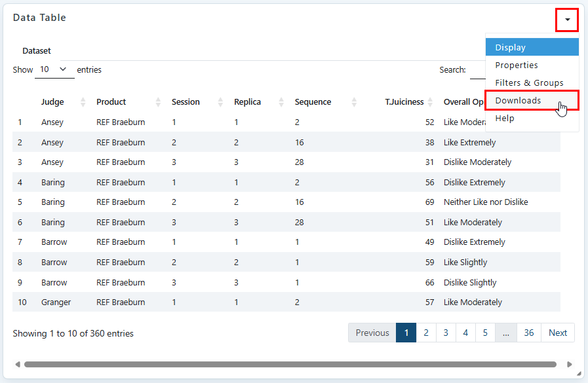Go to page 5
The height and width of the screenshot is (383, 588).
pos(485,333)
